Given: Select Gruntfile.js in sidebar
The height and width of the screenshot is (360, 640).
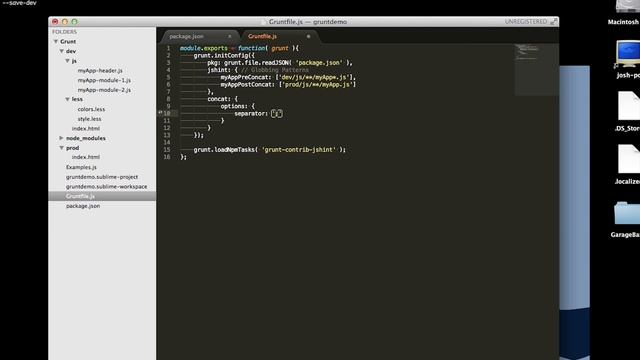Looking at the screenshot, I should 80,196.
